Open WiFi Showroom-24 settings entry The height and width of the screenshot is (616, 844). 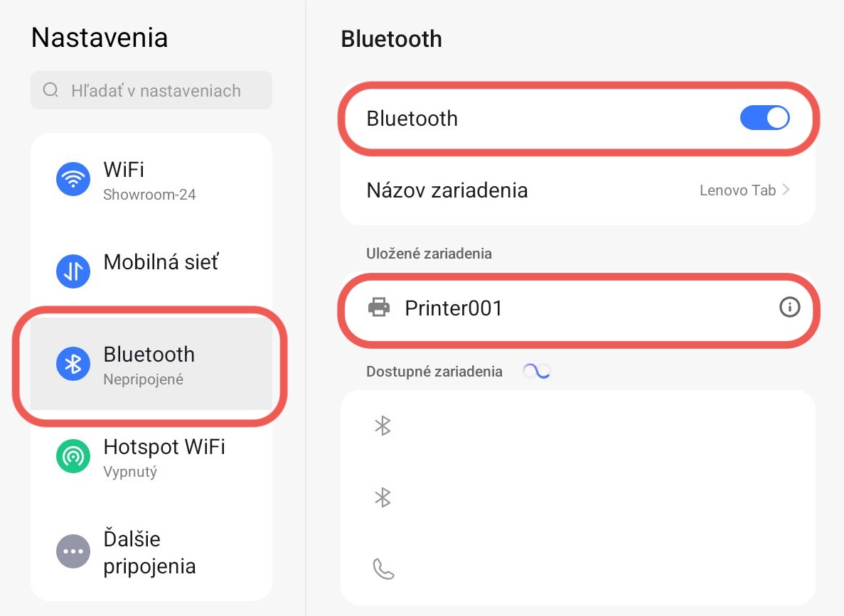coord(150,180)
